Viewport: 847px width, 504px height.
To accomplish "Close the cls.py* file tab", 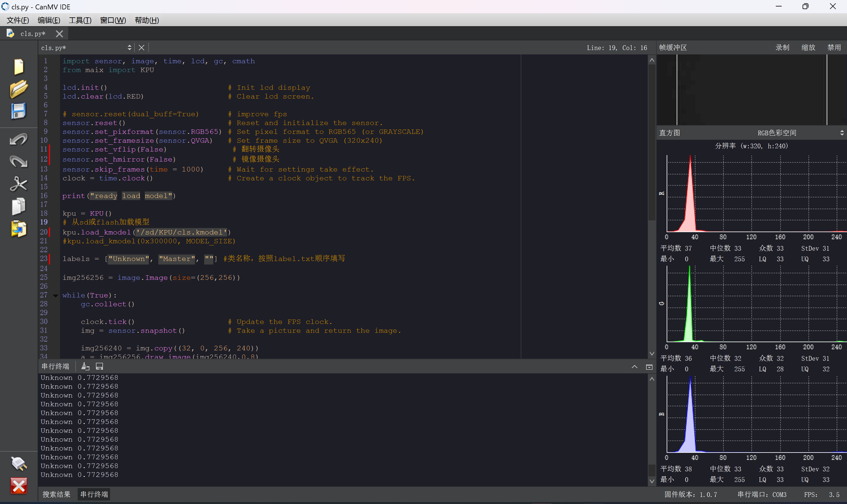I will 59,34.
